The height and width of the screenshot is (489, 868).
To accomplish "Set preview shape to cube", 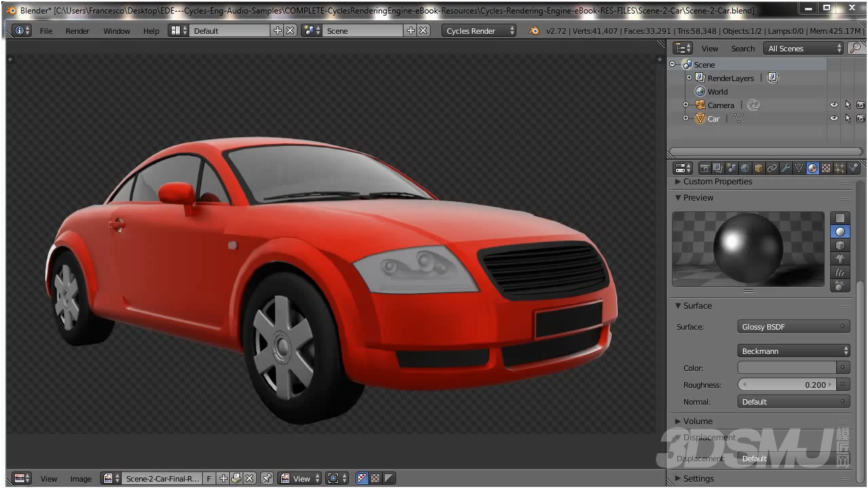I will (840, 245).
